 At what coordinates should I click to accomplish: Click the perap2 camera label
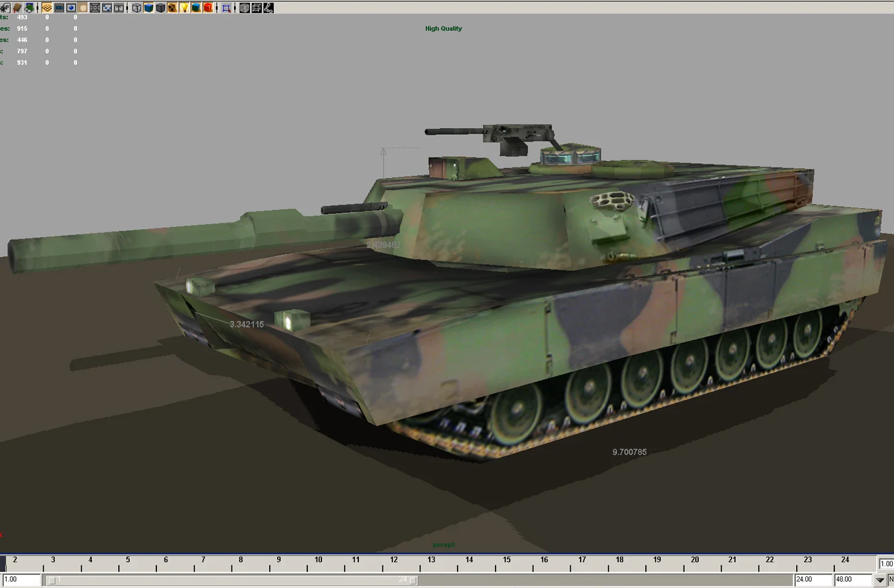443,544
